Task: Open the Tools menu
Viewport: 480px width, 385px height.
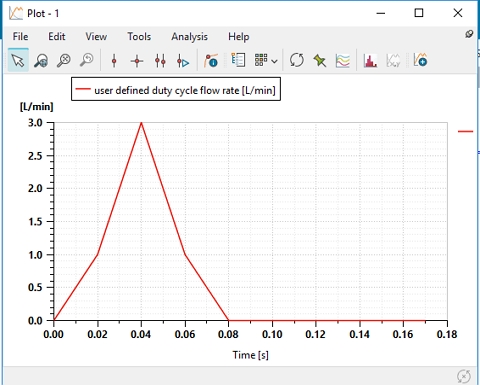Action: coord(139,36)
